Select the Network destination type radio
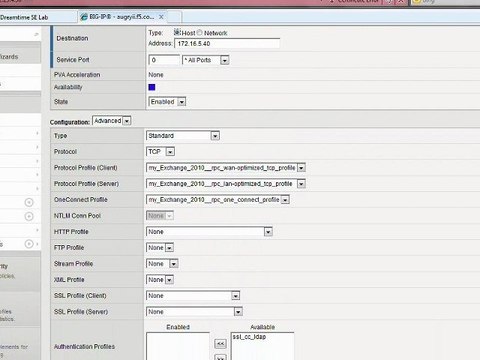Image resolution: width=480 pixels, height=360 pixels. pyautogui.click(x=199, y=32)
